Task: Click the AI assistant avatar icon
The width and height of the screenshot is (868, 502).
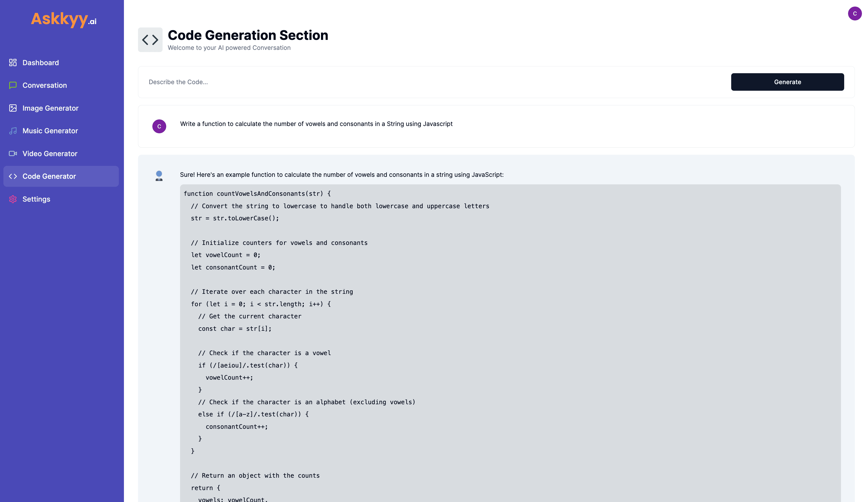Action: click(159, 176)
